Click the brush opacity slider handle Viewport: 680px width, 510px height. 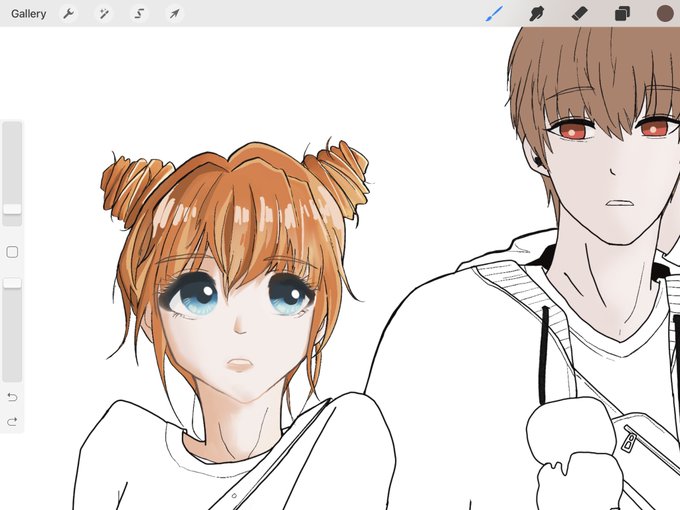coord(12,283)
